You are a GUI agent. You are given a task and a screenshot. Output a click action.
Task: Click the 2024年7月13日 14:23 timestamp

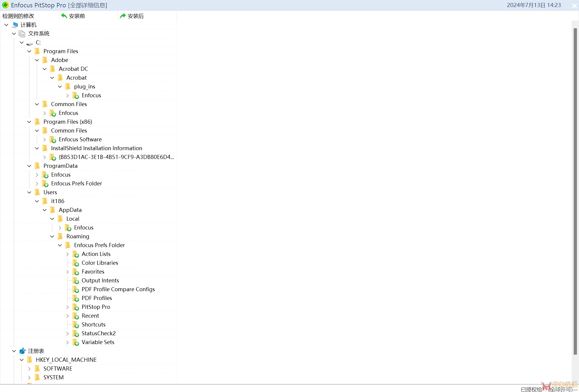coord(534,5)
